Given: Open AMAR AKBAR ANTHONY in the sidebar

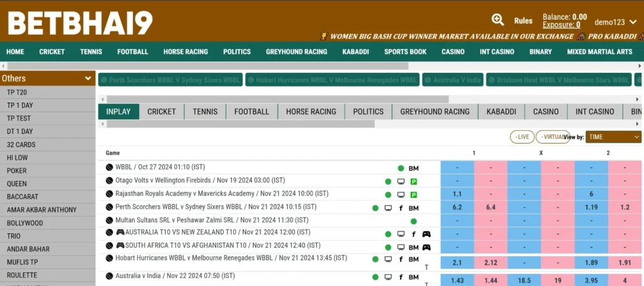Looking at the screenshot, I should (x=48, y=210).
